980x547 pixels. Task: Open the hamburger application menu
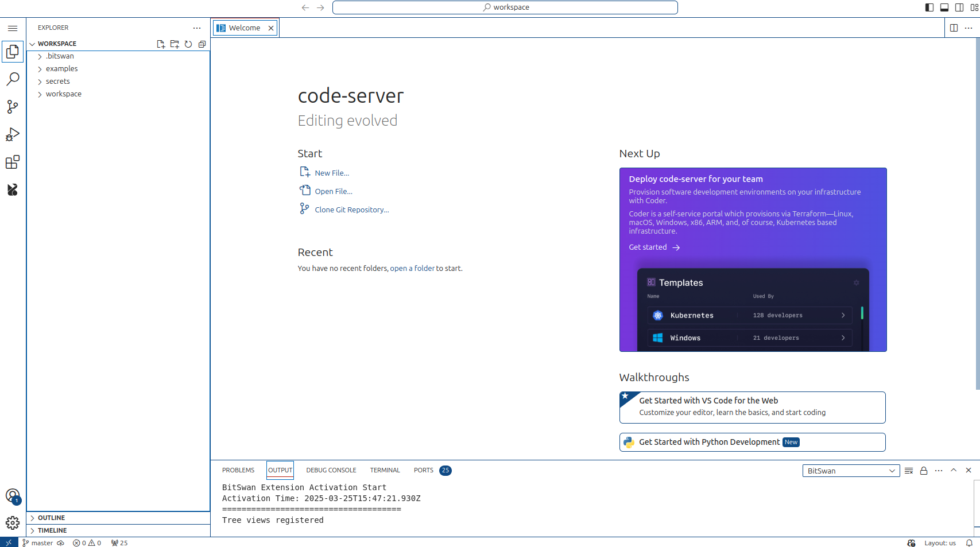pyautogui.click(x=13, y=28)
